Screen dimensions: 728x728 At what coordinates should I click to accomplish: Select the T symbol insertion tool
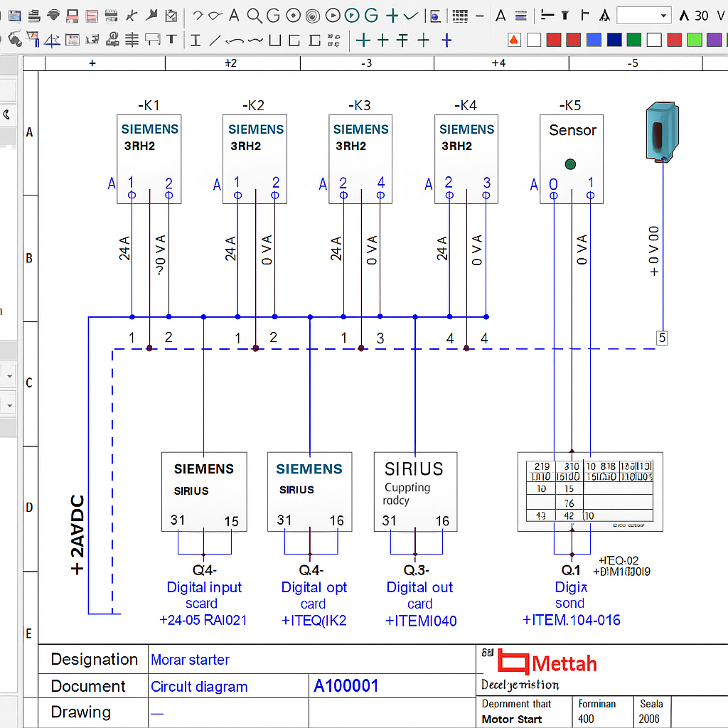click(171, 40)
